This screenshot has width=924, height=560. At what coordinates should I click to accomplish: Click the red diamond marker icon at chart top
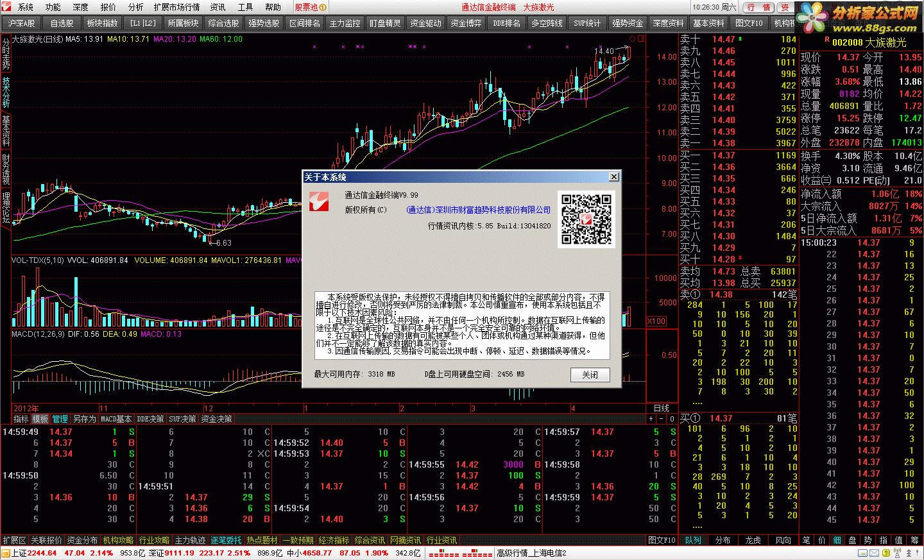coord(632,39)
